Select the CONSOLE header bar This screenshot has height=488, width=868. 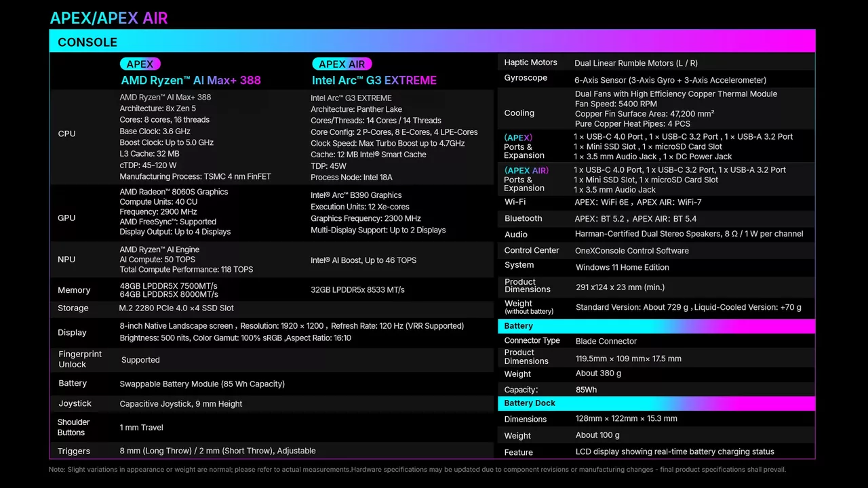tap(432, 41)
